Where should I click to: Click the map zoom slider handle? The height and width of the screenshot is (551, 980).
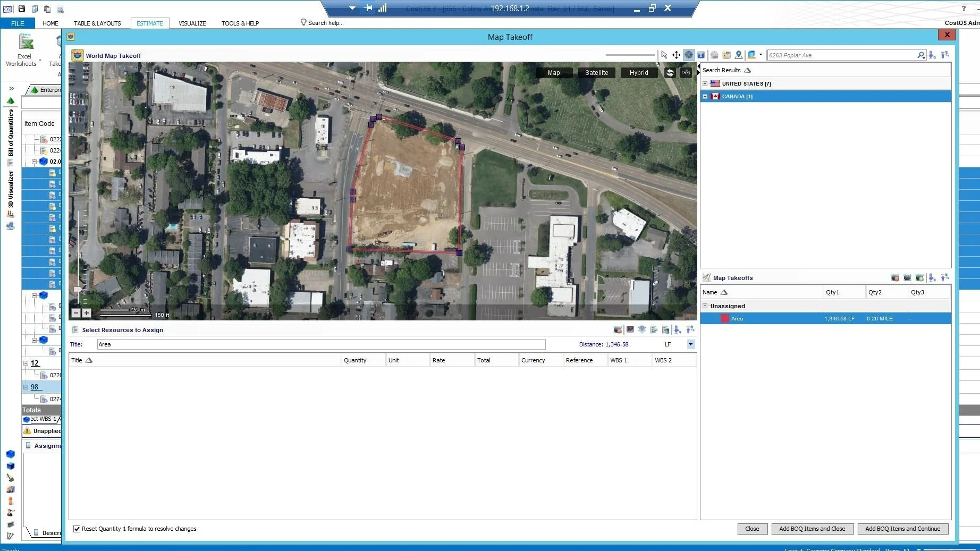click(78, 289)
